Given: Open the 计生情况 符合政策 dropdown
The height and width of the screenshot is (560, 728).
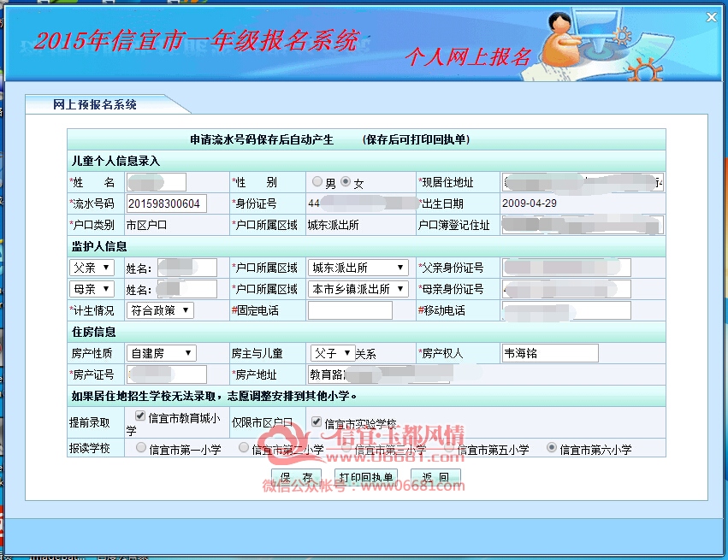Looking at the screenshot, I should pos(160,310).
